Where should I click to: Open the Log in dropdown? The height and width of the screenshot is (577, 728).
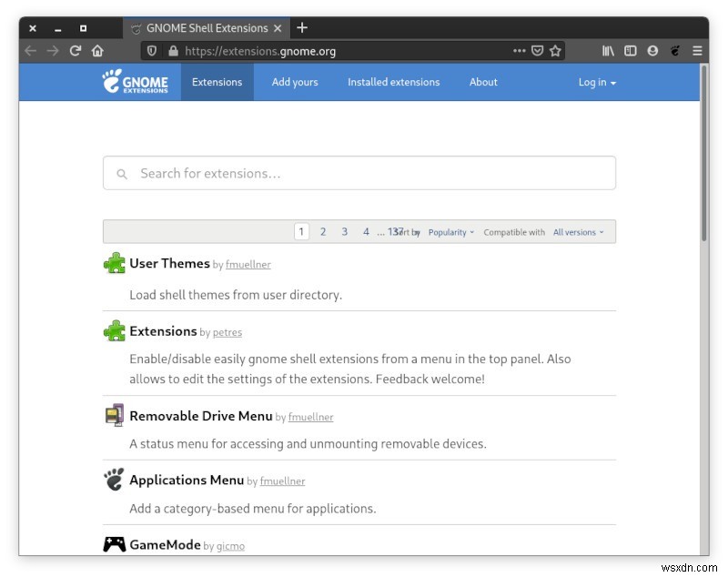click(596, 82)
